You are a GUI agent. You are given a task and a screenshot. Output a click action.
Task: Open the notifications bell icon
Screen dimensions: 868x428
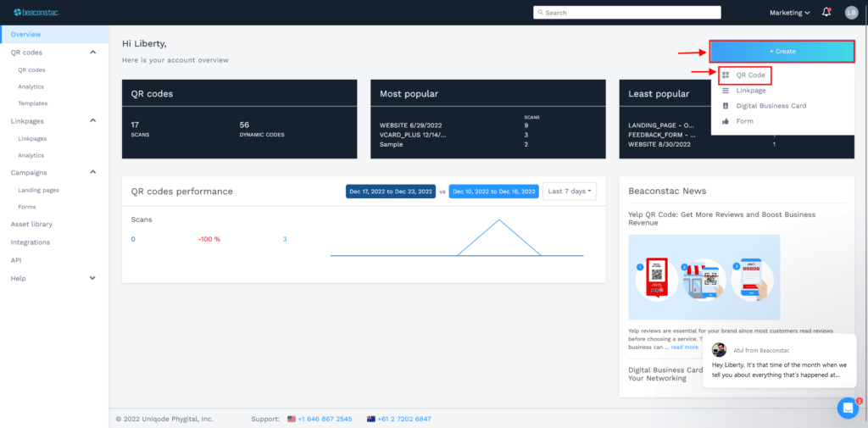click(826, 12)
